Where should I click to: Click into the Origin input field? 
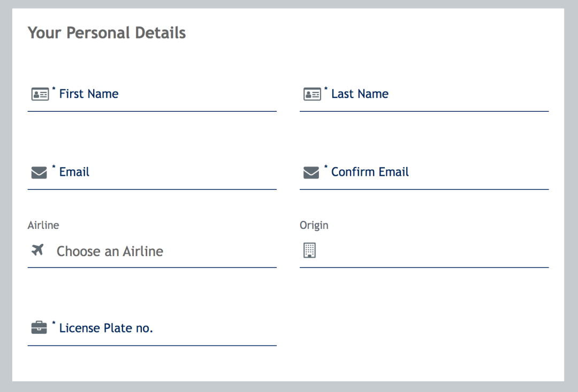(424, 251)
